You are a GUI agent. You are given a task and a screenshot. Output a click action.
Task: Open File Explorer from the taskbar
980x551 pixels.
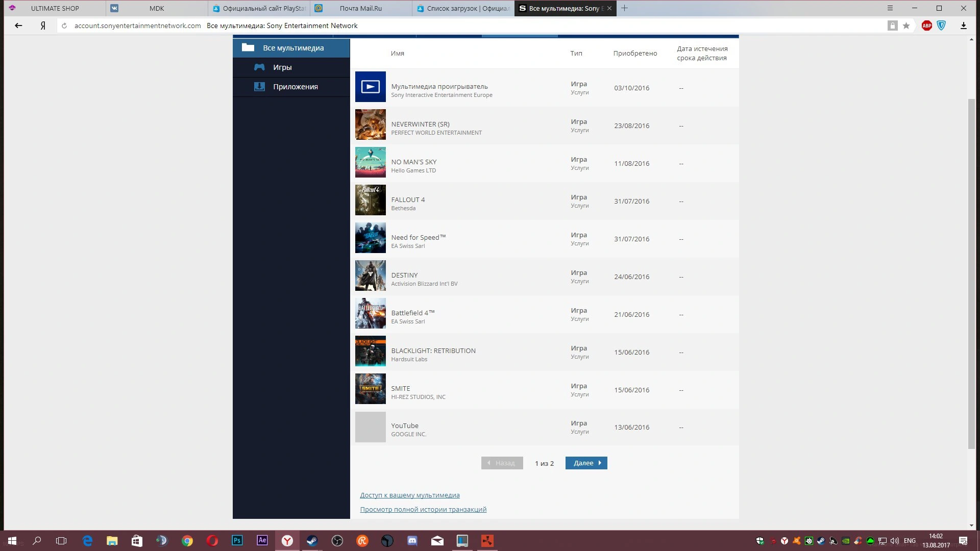pyautogui.click(x=112, y=541)
